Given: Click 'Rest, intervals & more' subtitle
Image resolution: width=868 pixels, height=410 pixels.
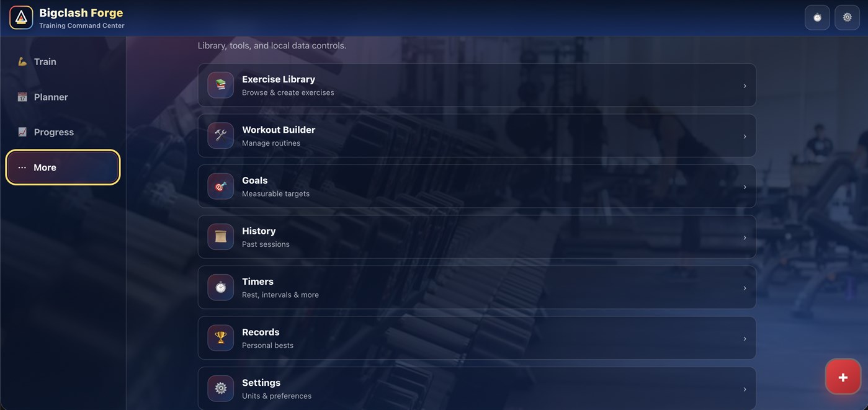Looking at the screenshot, I should tap(280, 295).
